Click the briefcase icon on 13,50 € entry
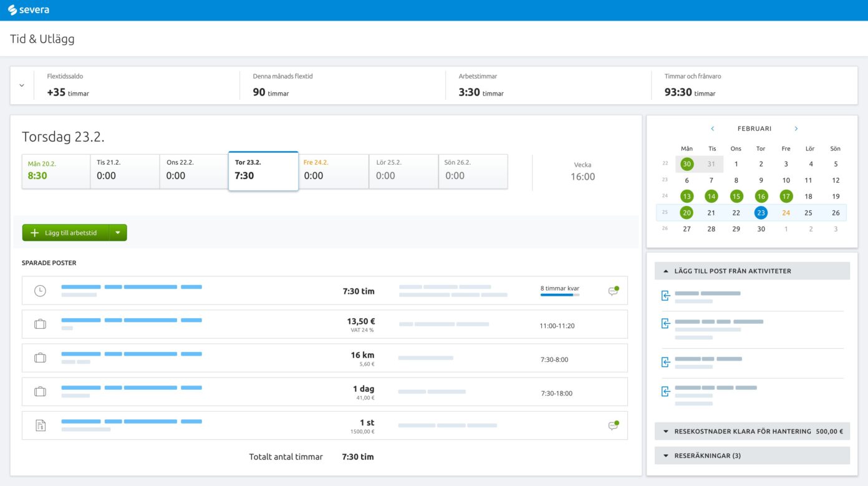The height and width of the screenshot is (486, 868). pos(40,324)
